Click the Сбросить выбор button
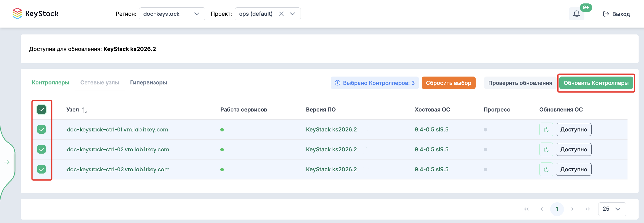 tap(449, 83)
